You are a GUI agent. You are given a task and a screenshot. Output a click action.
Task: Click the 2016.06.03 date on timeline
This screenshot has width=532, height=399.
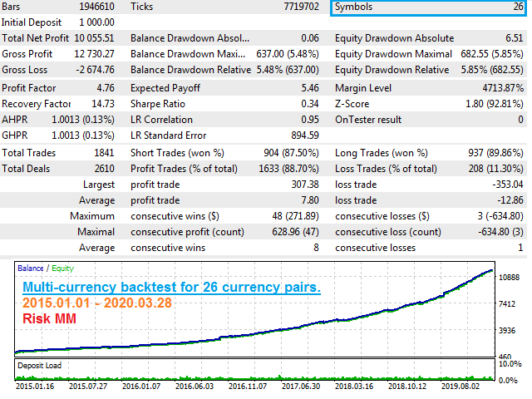(195, 386)
